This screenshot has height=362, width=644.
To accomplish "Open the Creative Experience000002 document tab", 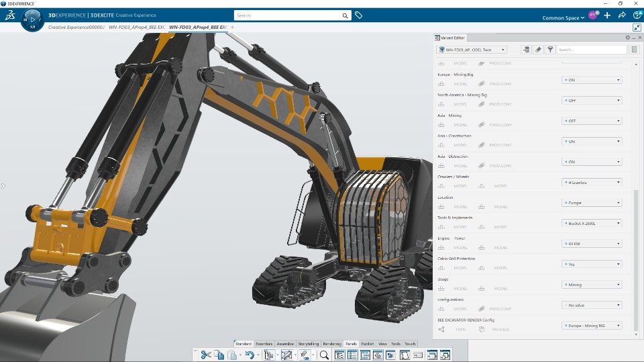I will [76, 27].
